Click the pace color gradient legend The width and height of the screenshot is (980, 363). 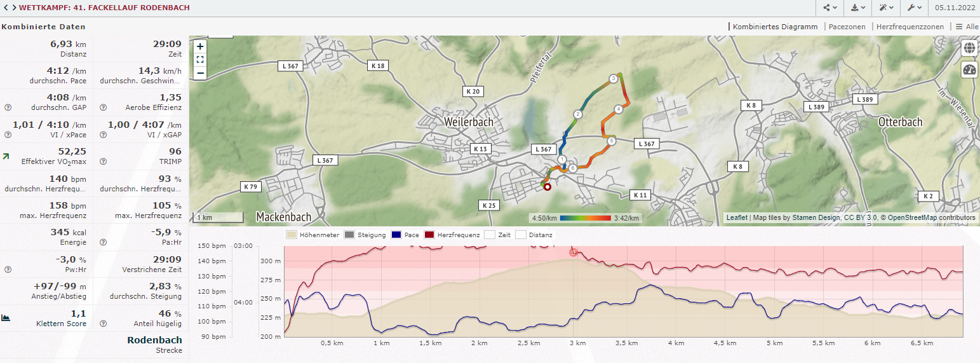[585, 218]
